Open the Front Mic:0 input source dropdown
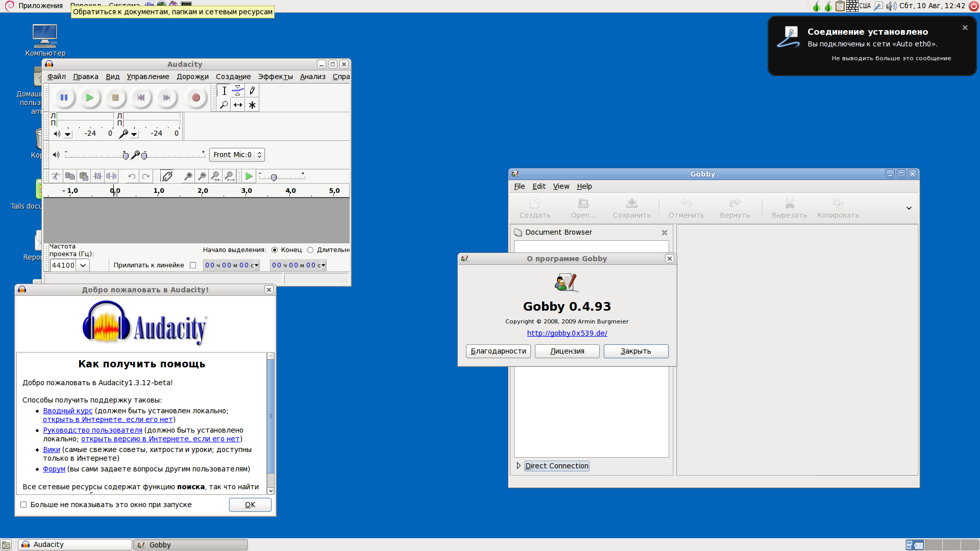The width and height of the screenshot is (980, 551). click(x=237, y=155)
